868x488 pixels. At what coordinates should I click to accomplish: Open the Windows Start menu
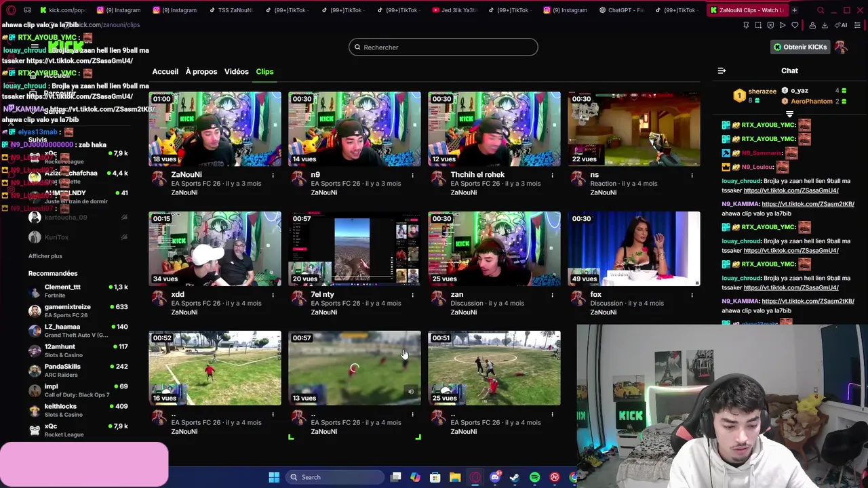point(274,477)
